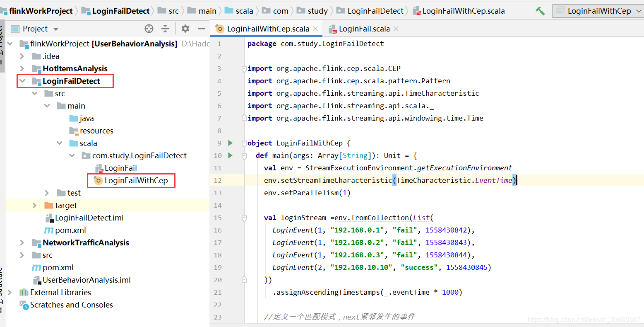Open the LoginFailWithCep run configuration dropdown

click(x=598, y=11)
